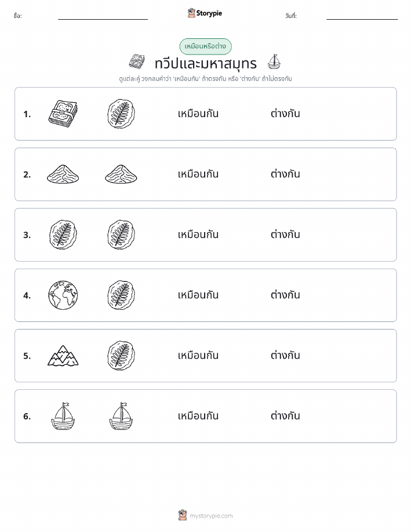Select the mountain peaks icon in row 5
The image size is (411, 532).
pyautogui.click(x=63, y=356)
